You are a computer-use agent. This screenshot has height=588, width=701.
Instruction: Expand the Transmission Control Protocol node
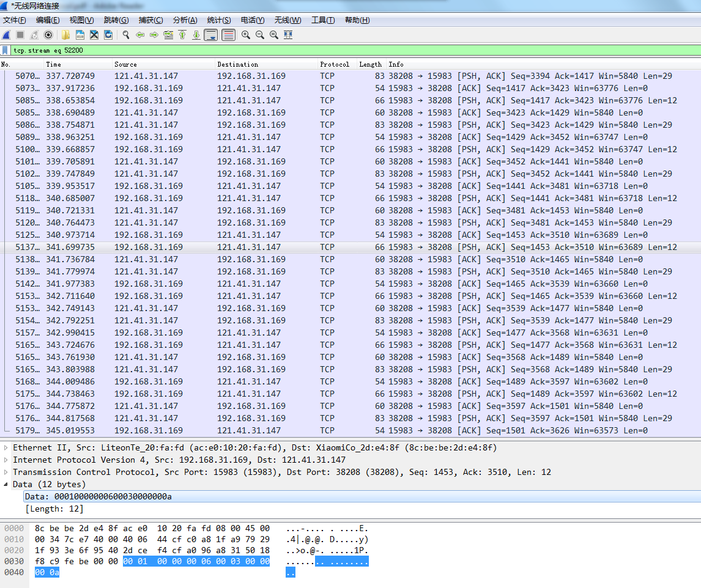(6, 472)
